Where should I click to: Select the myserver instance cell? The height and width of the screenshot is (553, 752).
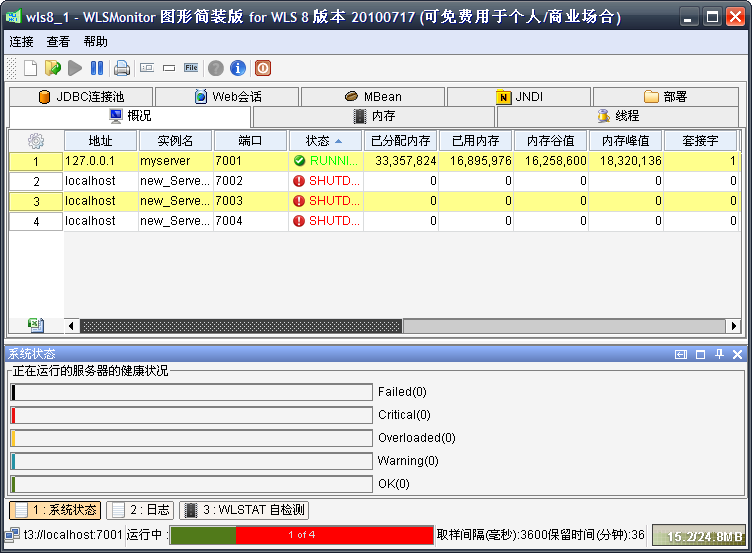(176, 161)
